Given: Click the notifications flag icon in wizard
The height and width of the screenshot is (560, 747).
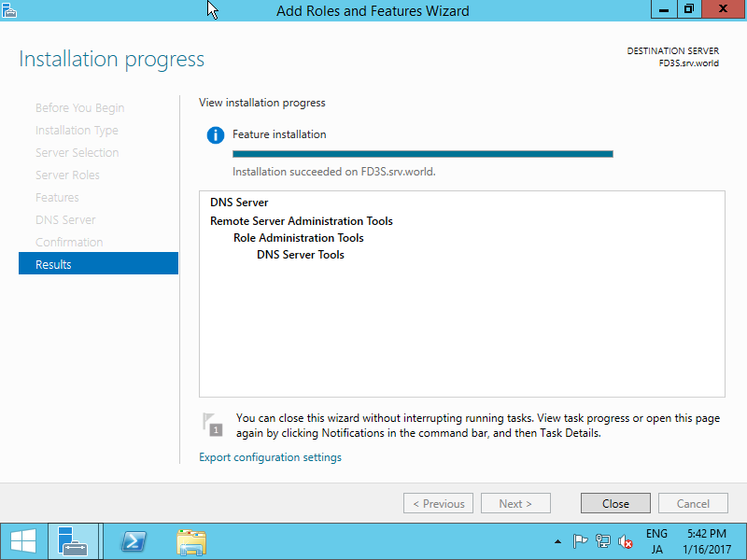Looking at the screenshot, I should pos(213,425).
